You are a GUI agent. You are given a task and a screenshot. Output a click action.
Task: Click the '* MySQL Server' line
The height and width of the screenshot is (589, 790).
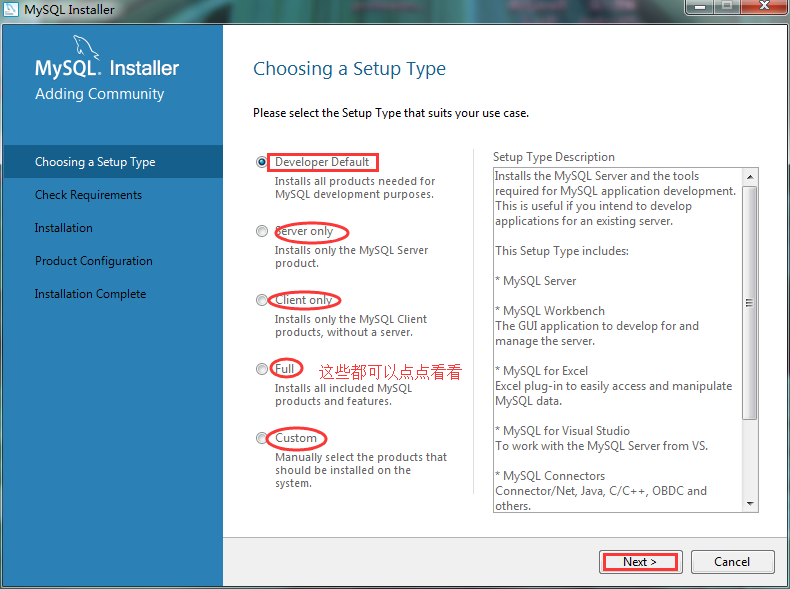pyautogui.click(x=536, y=281)
